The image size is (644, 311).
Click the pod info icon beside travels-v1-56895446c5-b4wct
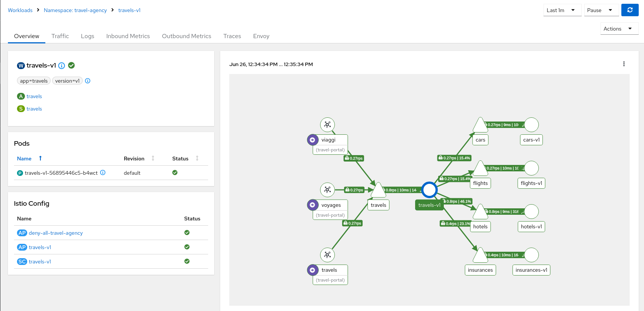tap(103, 173)
